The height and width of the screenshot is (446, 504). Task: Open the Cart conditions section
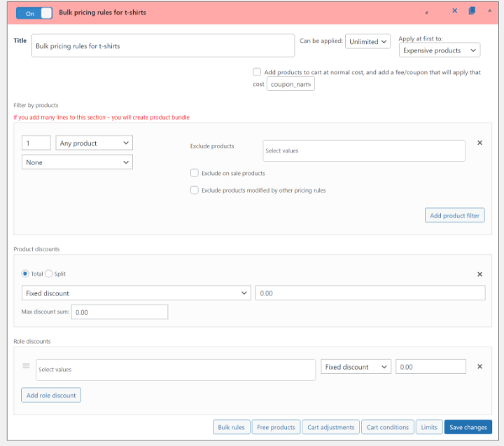[x=387, y=427]
